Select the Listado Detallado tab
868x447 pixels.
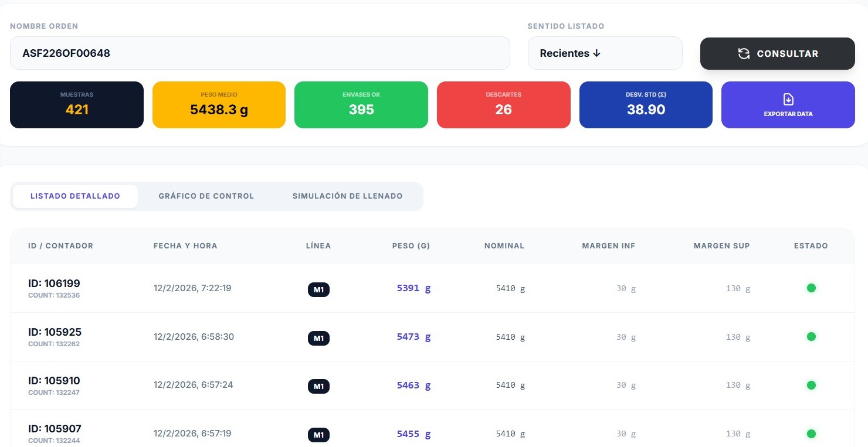click(75, 196)
